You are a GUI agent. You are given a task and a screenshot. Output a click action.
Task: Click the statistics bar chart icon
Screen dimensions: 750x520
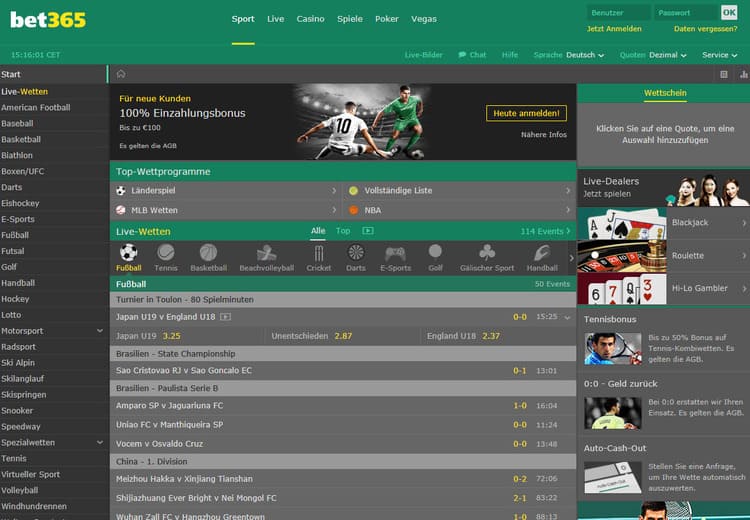pos(744,74)
